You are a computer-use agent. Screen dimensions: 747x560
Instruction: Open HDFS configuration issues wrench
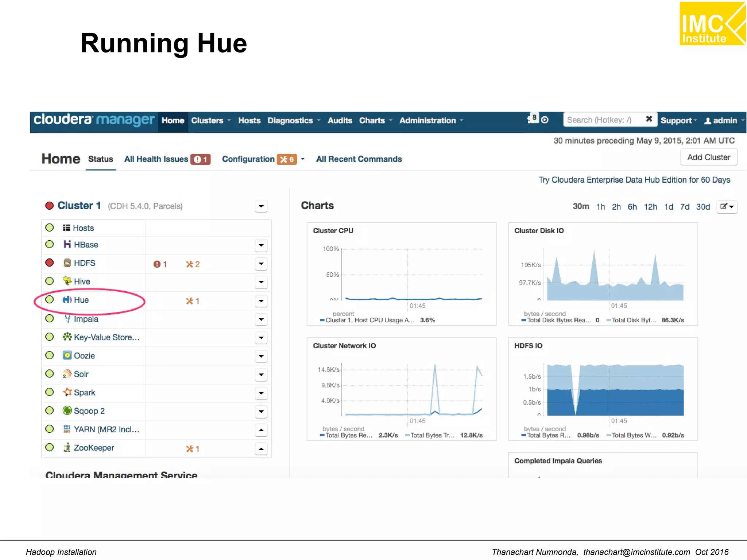(193, 264)
